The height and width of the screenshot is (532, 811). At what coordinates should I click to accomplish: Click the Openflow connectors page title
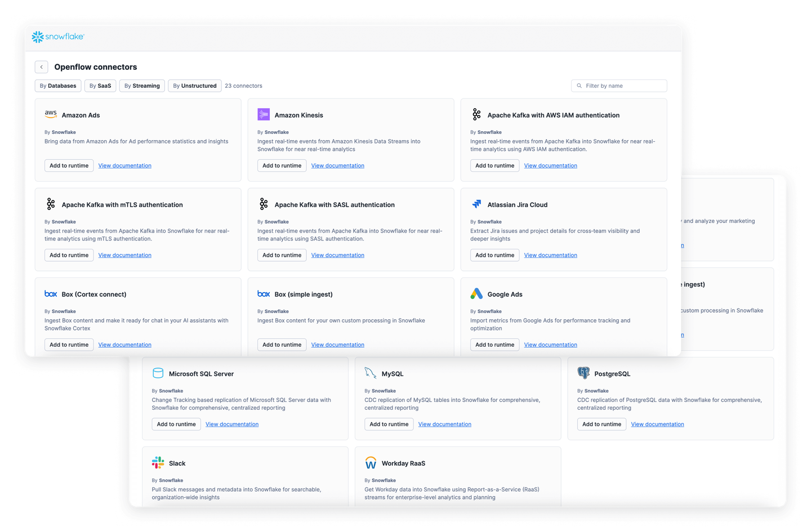(x=96, y=67)
